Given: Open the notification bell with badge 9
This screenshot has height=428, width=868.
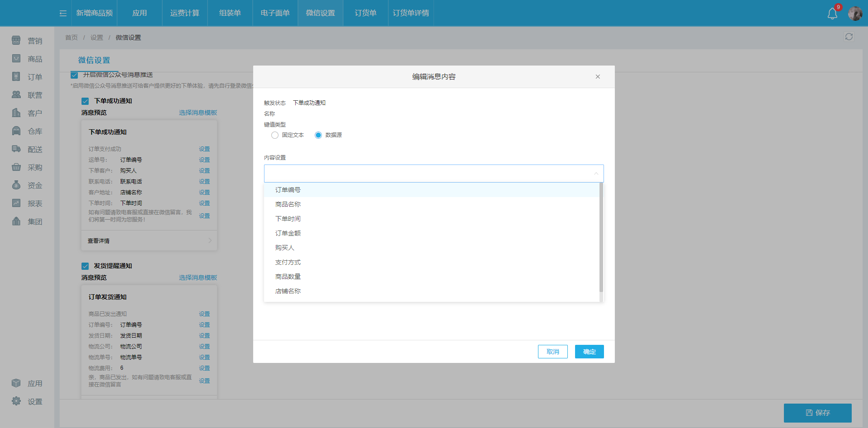Looking at the screenshot, I should [x=832, y=13].
